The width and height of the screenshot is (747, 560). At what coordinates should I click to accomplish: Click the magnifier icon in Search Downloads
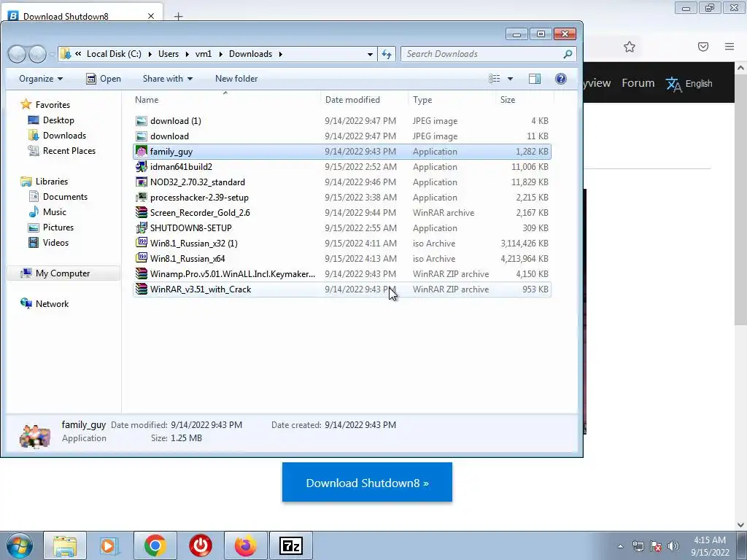click(568, 54)
